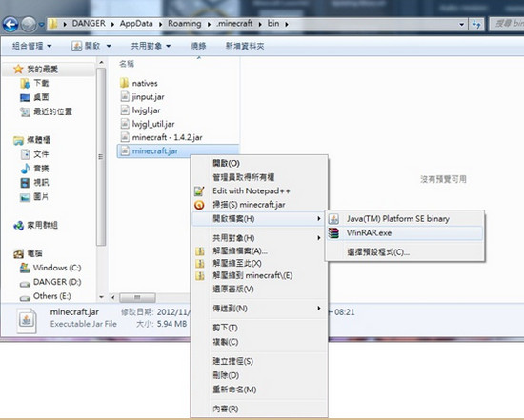This screenshot has width=524, height=420.
Task: Click the 新增資料夾 toolbar button
Action: click(x=245, y=46)
